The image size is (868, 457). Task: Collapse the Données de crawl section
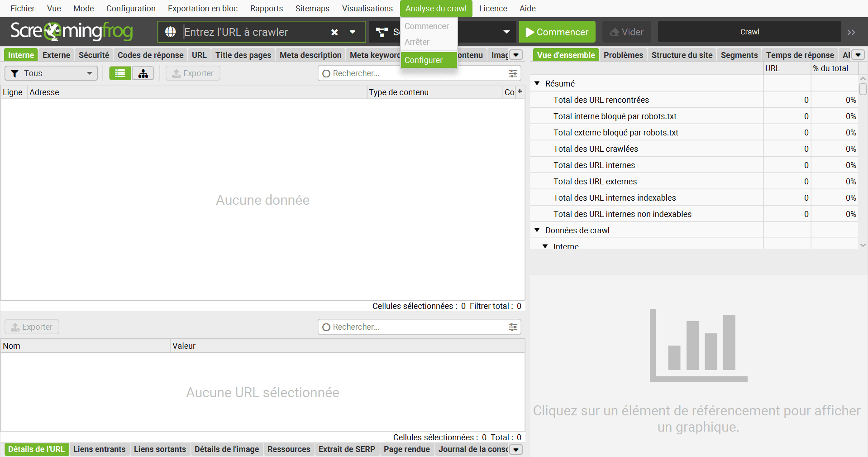pyautogui.click(x=537, y=230)
